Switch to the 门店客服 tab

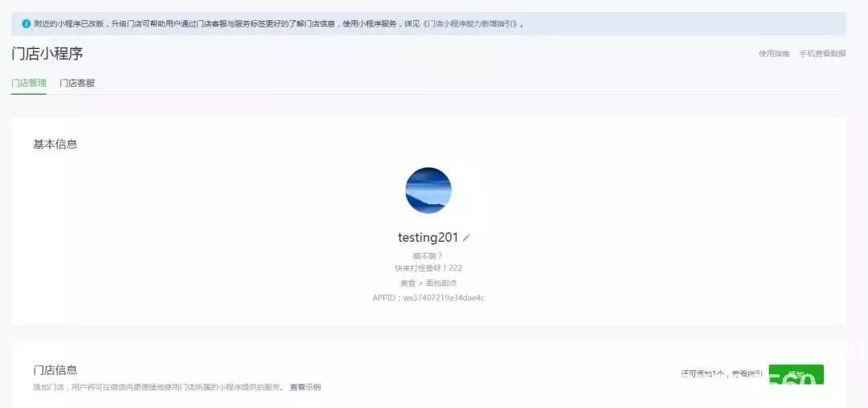77,83
